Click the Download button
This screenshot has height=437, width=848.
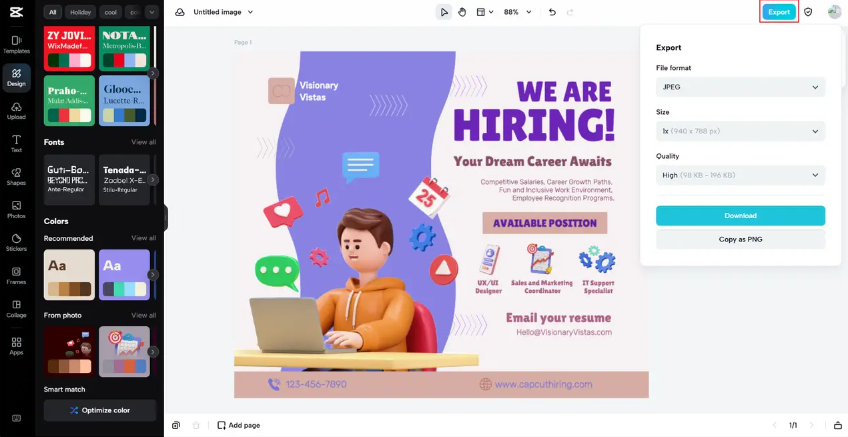(x=740, y=215)
